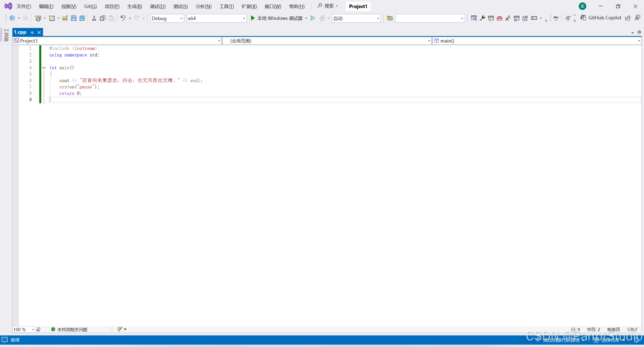Viewport: 644px width, 347px height.
Task: Open the 工具箱 side panel tab
Action: 6,35
